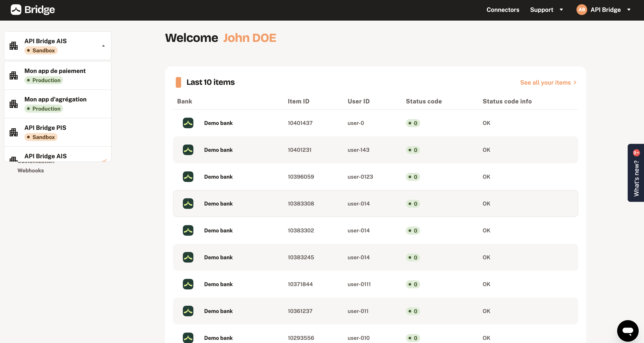Select item ID 10383302
Image resolution: width=644 pixels, height=343 pixels.
[x=301, y=230]
